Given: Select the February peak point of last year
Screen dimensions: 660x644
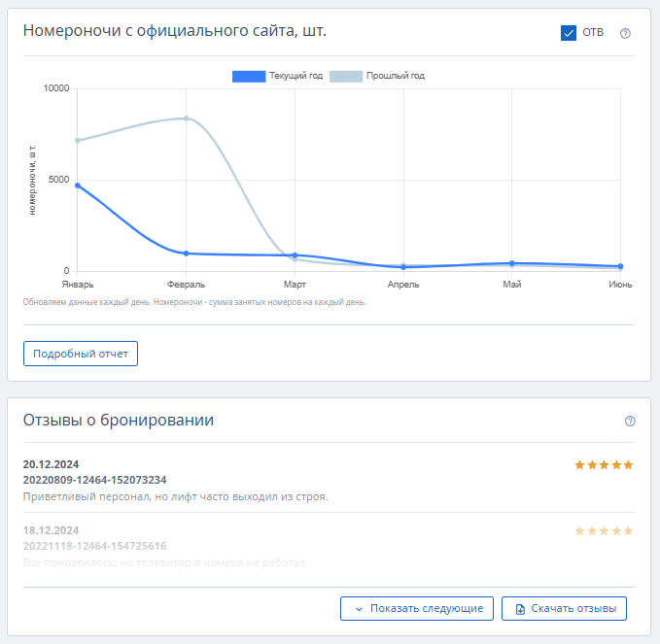Looking at the screenshot, I should coord(186,119).
